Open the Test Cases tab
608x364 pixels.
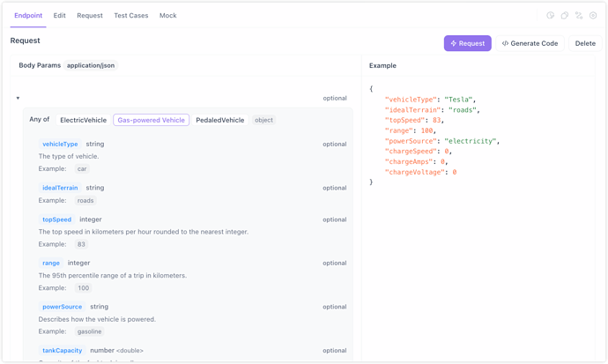click(130, 16)
